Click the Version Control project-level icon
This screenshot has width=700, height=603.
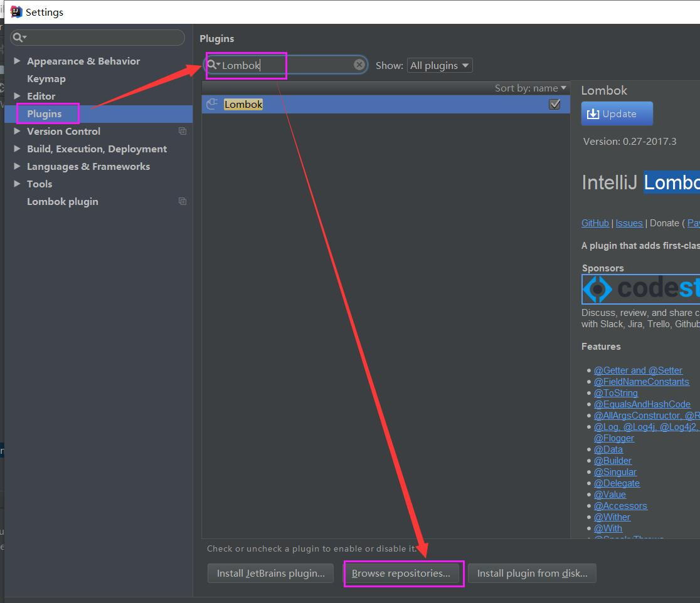tap(183, 131)
